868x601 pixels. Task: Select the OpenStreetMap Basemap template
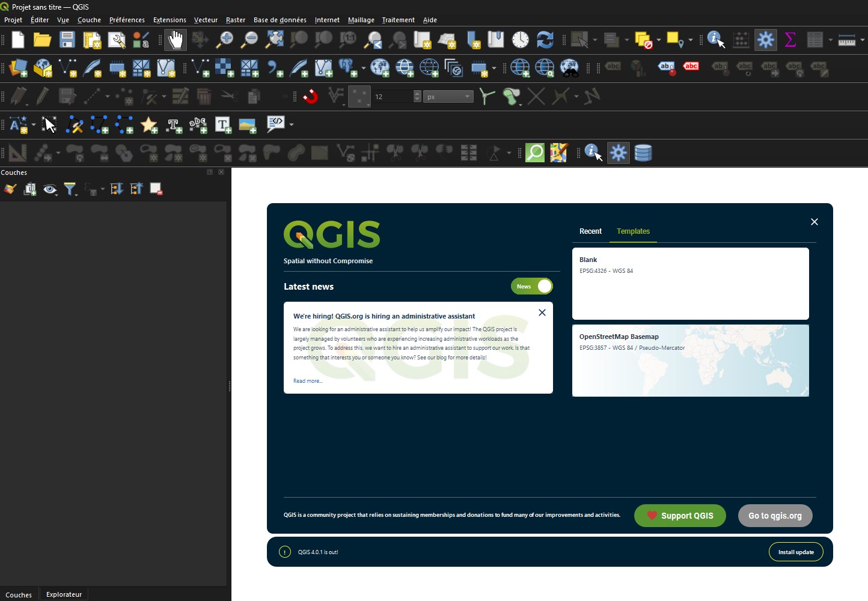click(x=691, y=361)
